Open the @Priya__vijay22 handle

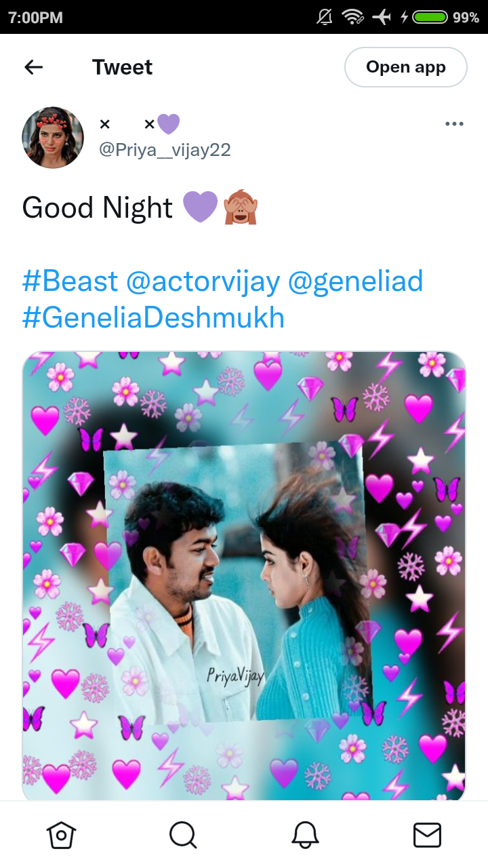coord(165,150)
